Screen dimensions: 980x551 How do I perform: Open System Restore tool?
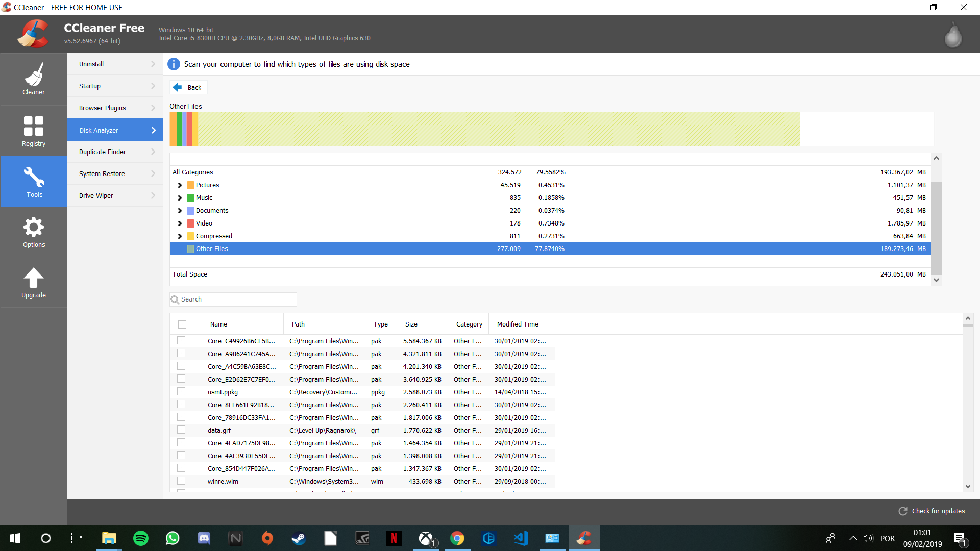115,174
